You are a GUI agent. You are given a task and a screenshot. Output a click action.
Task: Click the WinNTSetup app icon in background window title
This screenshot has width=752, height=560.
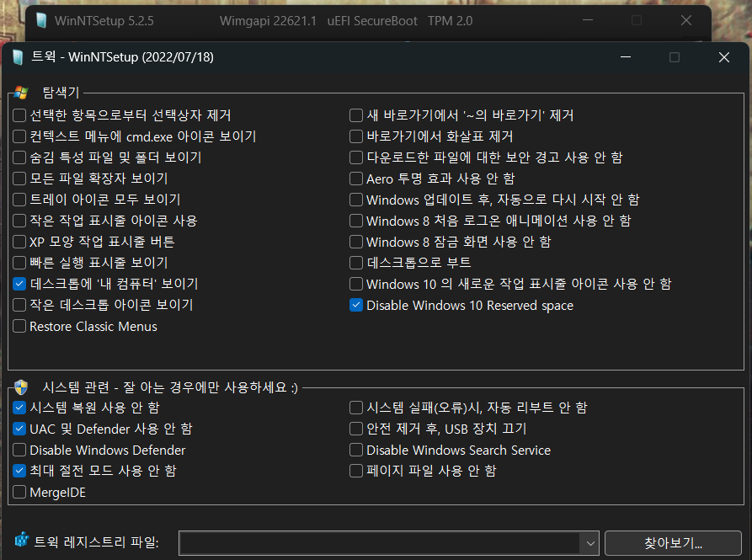coord(42,20)
